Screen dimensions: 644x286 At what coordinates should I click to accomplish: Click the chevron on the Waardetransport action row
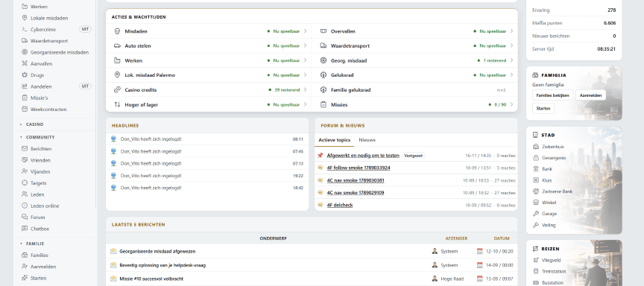511,45
